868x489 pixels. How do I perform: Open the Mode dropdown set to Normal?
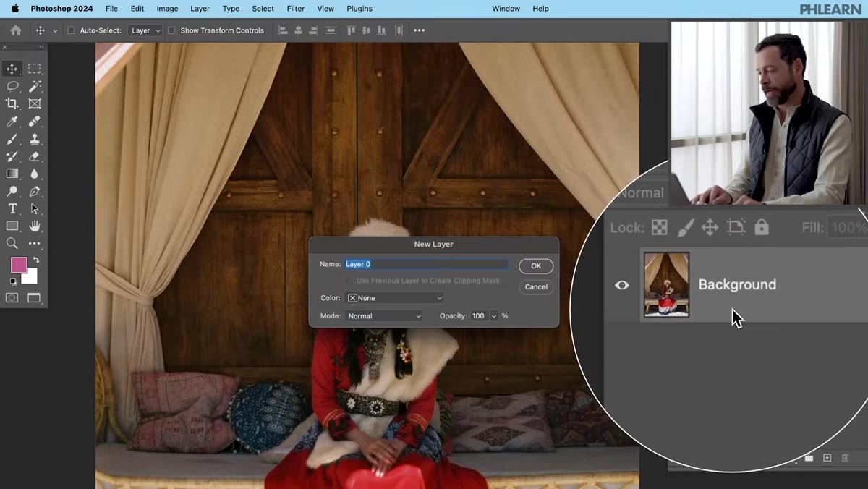[x=383, y=316]
